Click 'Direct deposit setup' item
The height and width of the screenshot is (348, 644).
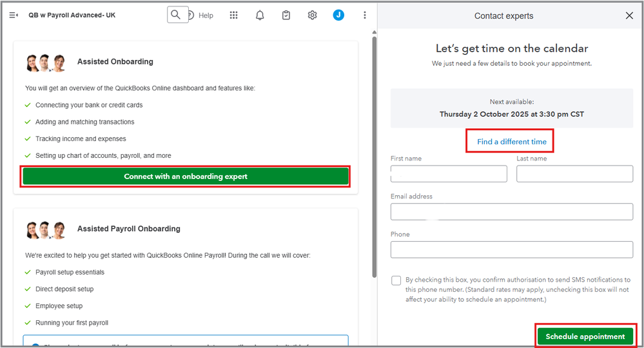point(64,289)
